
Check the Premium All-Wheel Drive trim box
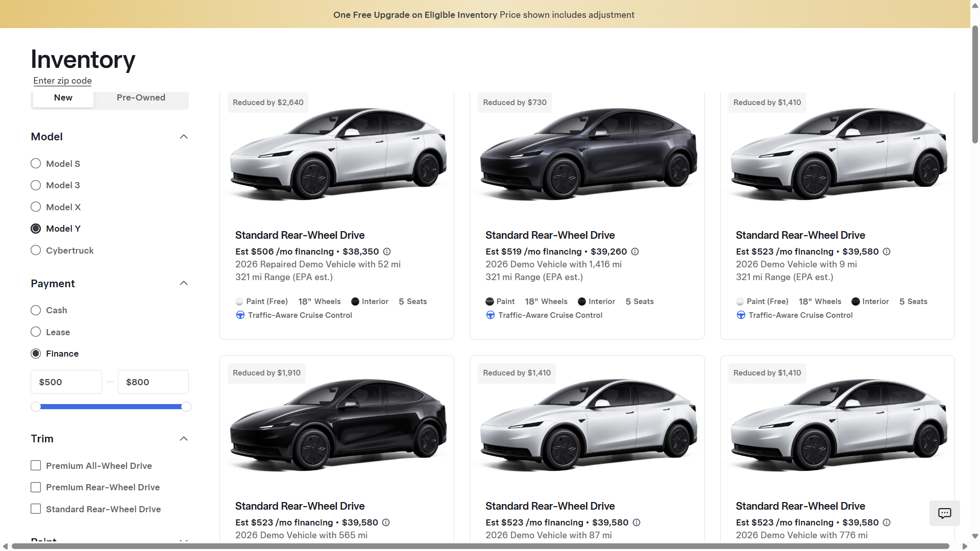(x=36, y=465)
